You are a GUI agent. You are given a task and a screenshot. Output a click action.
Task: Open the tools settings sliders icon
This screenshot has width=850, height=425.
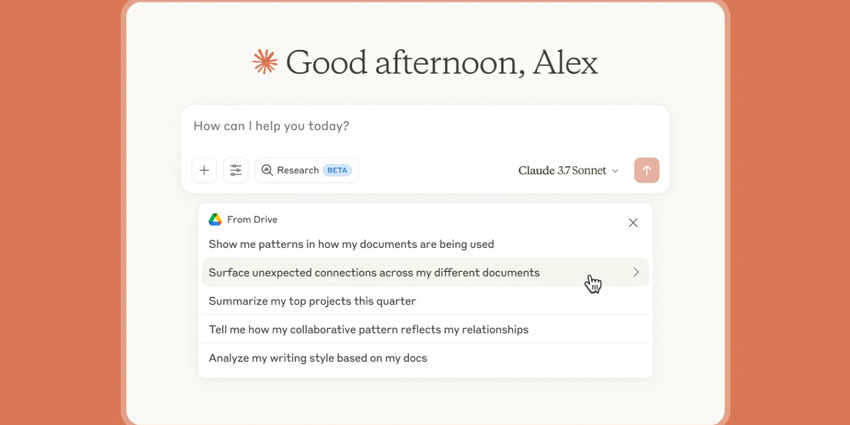236,170
